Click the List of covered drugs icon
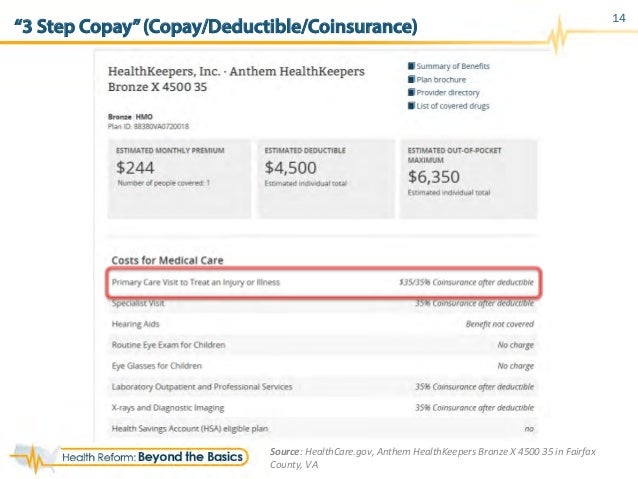Screen dimensions: 638x479 [411, 106]
